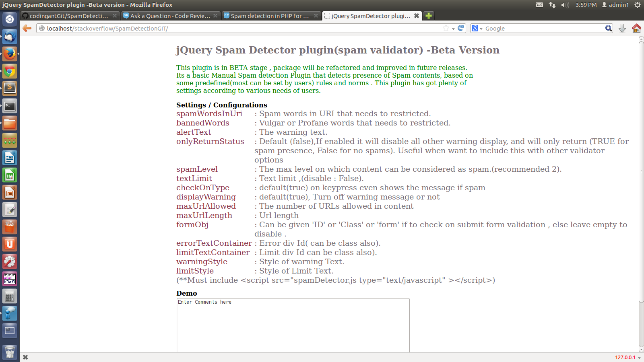Screen dimensions: 644x362
Task: Open the workspace switcher icon
Action: pyautogui.click(x=10, y=331)
